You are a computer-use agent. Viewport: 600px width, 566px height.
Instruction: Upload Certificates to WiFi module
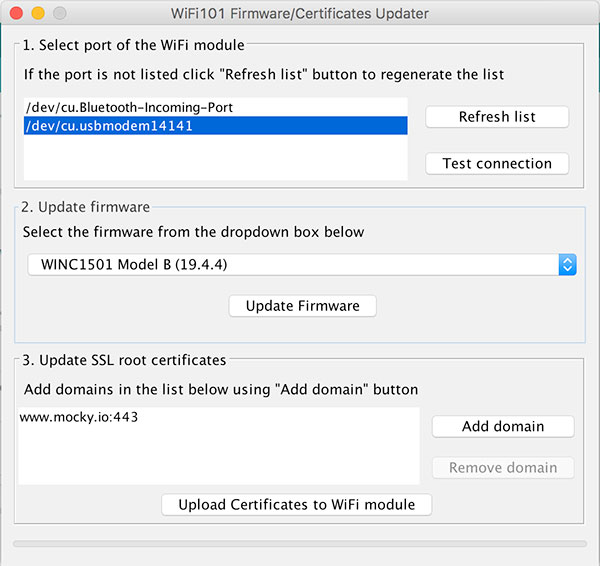[296, 504]
